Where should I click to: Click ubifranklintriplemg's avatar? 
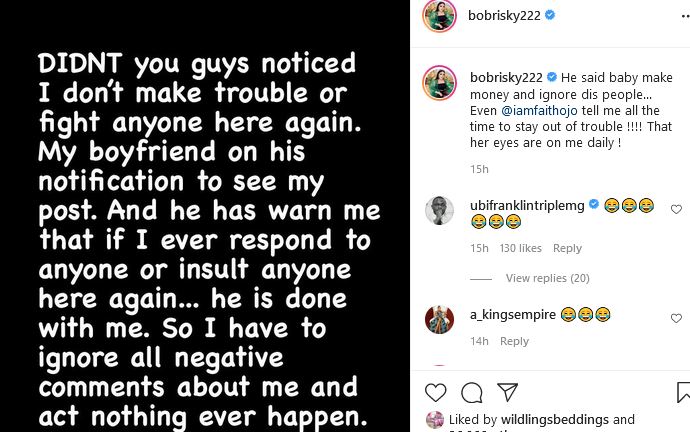(x=439, y=211)
